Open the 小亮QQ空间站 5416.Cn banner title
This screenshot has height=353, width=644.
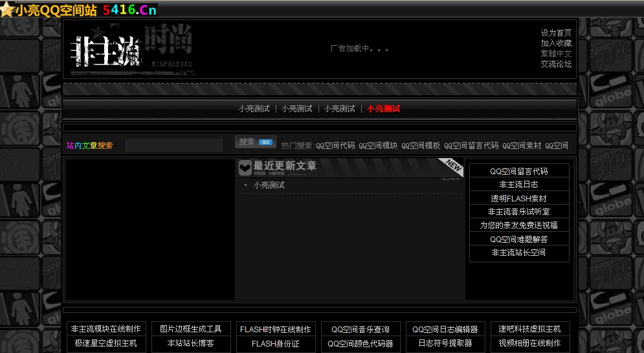pos(86,10)
